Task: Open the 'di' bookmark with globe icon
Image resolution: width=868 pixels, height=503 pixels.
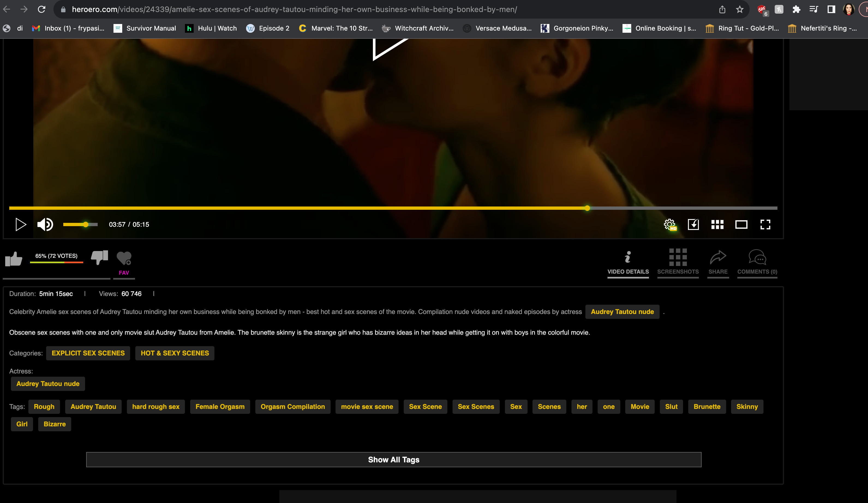Action: click(x=13, y=28)
